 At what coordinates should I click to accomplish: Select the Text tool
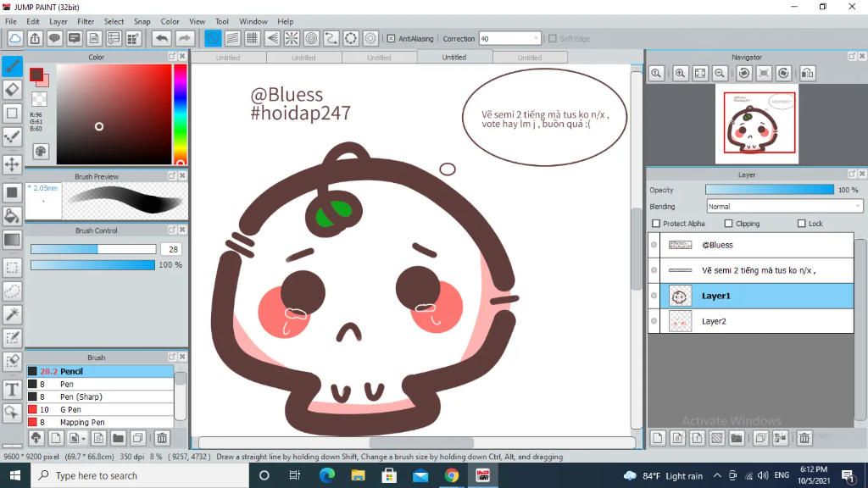click(x=12, y=390)
